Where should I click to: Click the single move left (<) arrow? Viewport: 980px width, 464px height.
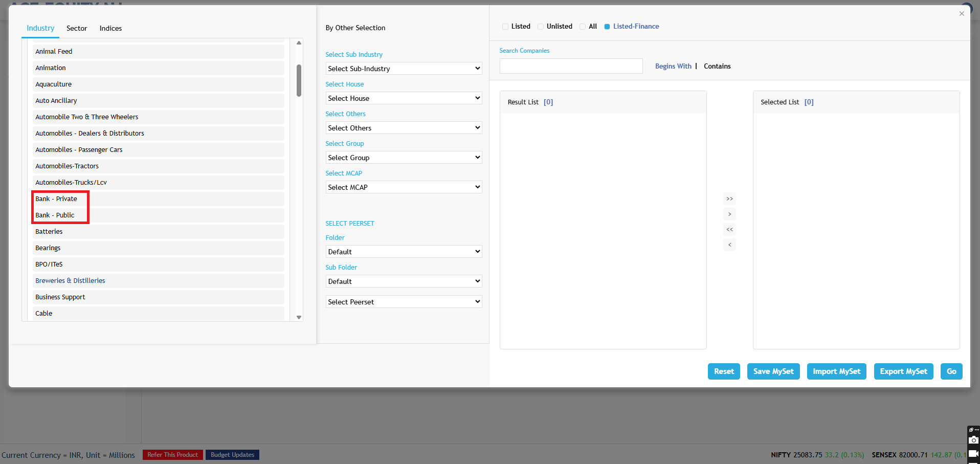[729, 245]
